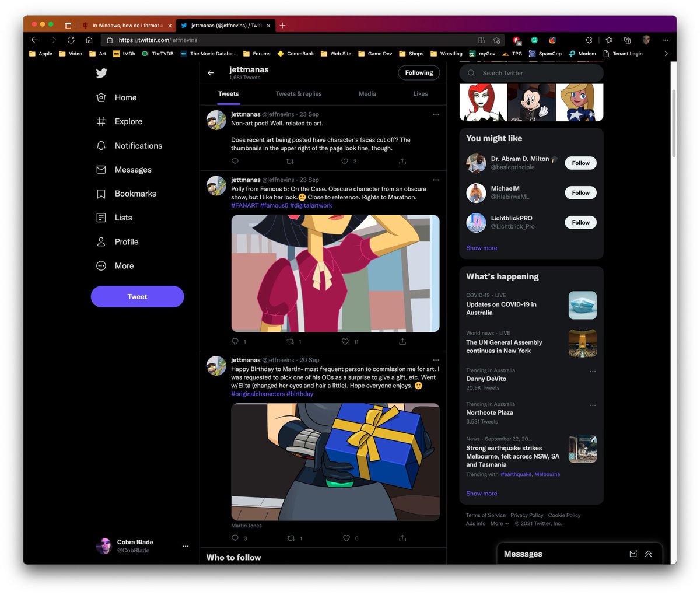Switch to the Likes tab
This screenshot has height=595, width=700.
pos(421,93)
